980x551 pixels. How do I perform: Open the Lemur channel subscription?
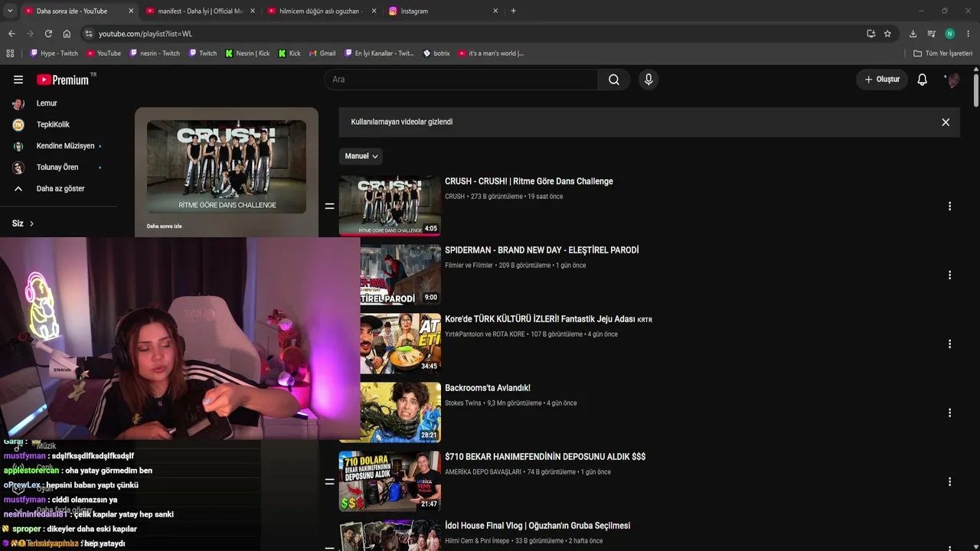[46, 103]
